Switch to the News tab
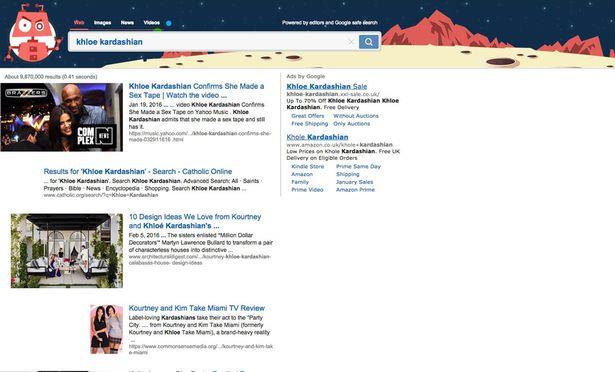615x372 pixels. [x=127, y=23]
